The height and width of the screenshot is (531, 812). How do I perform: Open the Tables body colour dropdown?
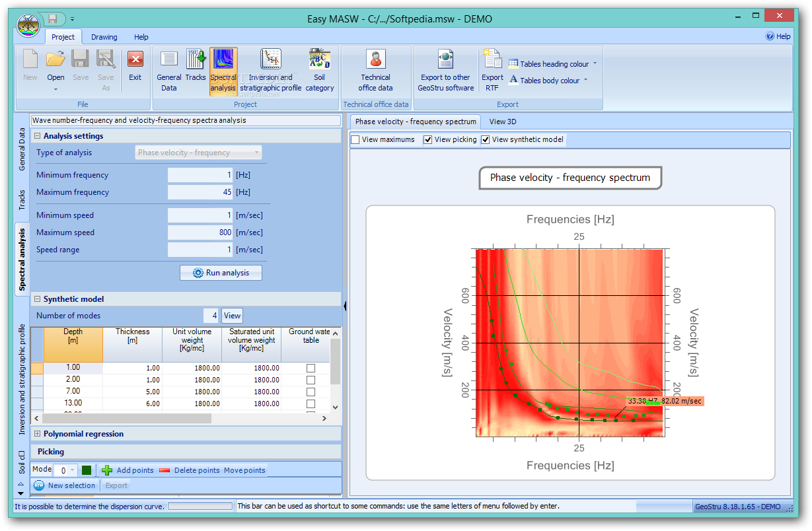point(585,81)
